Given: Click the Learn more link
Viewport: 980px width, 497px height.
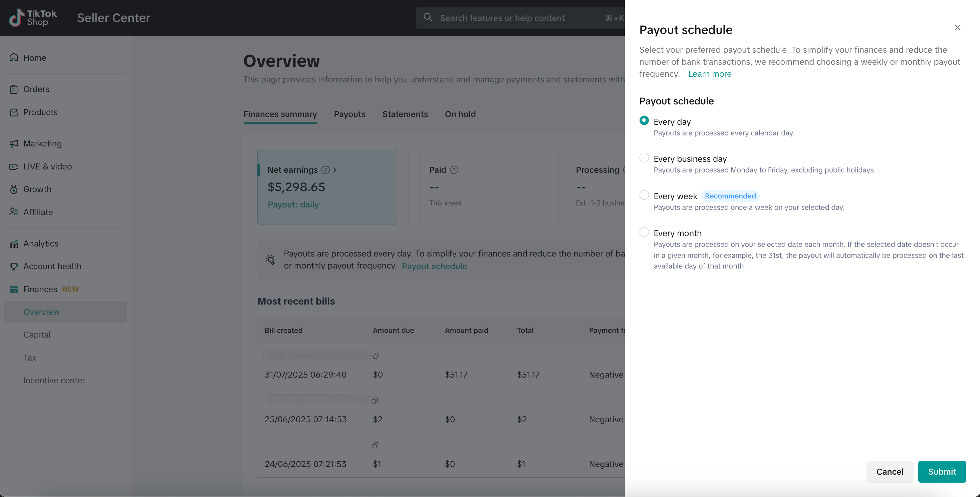Looking at the screenshot, I should (x=710, y=74).
